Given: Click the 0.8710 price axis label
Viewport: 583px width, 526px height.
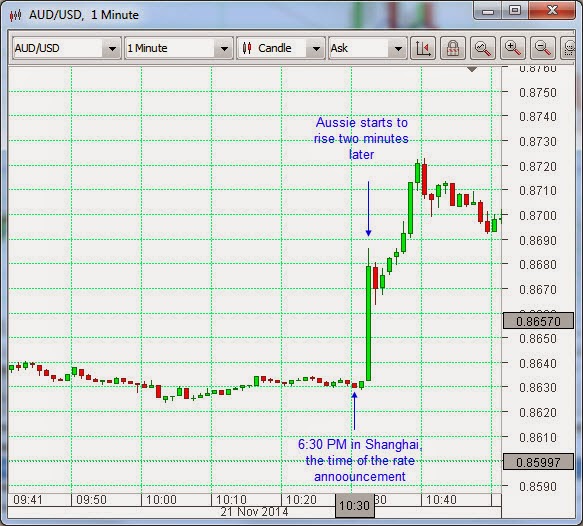Looking at the screenshot, I should click(x=538, y=191).
